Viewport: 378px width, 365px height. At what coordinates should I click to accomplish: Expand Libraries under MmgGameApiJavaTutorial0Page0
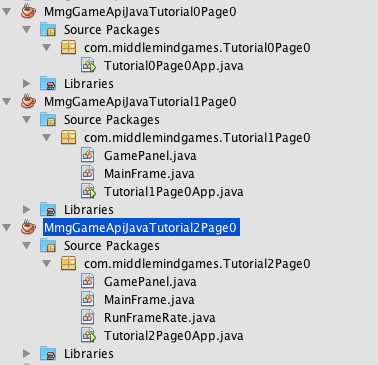click(27, 83)
